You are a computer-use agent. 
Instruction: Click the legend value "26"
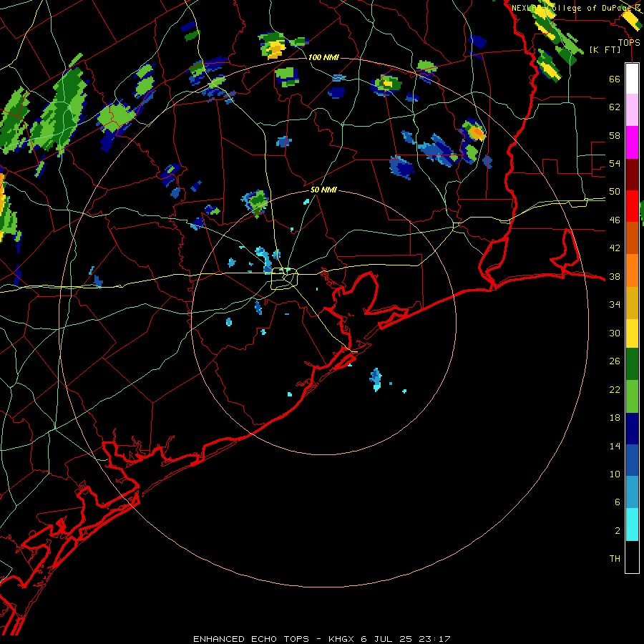[x=615, y=361]
